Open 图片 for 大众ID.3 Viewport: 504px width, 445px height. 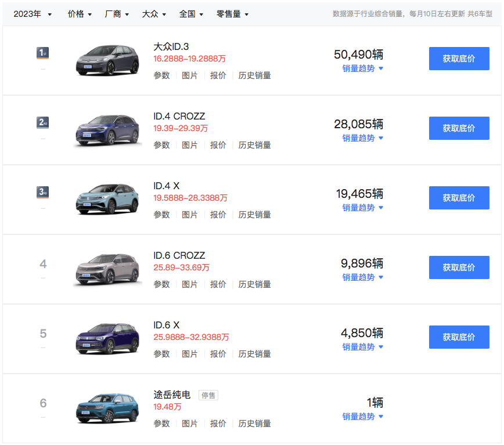pos(190,75)
